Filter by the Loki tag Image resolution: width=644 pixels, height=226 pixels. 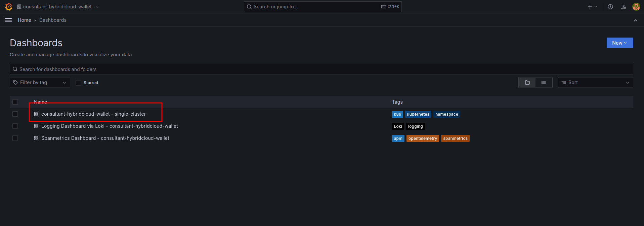click(x=398, y=126)
